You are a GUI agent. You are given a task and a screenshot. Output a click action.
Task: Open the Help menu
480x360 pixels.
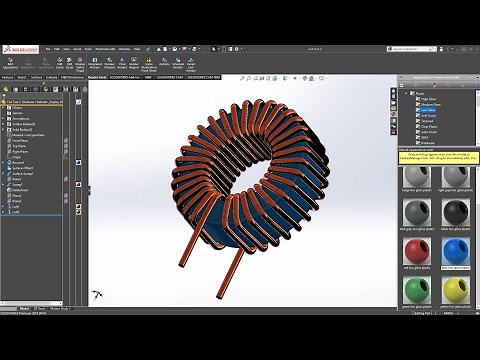(137, 49)
